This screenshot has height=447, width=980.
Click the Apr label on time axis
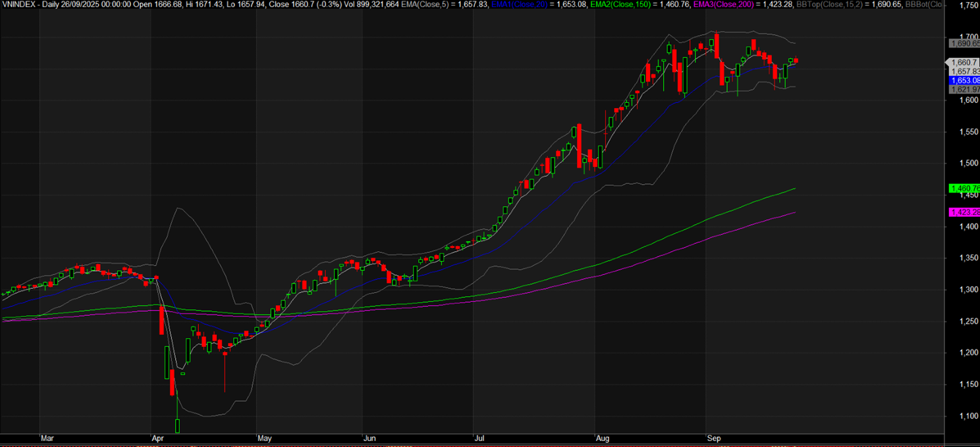(157, 438)
